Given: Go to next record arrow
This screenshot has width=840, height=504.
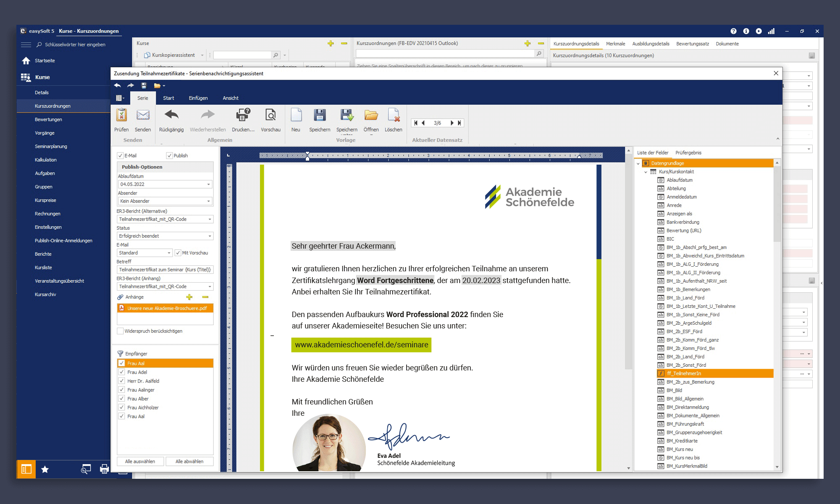Looking at the screenshot, I should tap(452, 123).
